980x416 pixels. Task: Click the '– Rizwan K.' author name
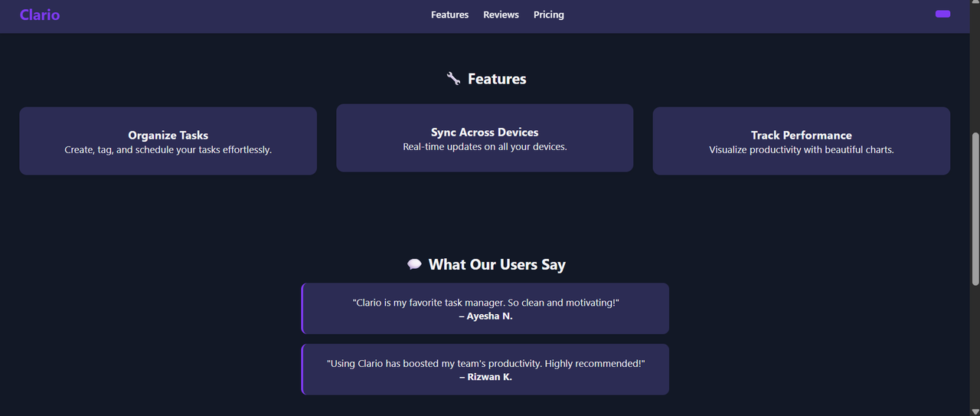click(x=485, y=376)
